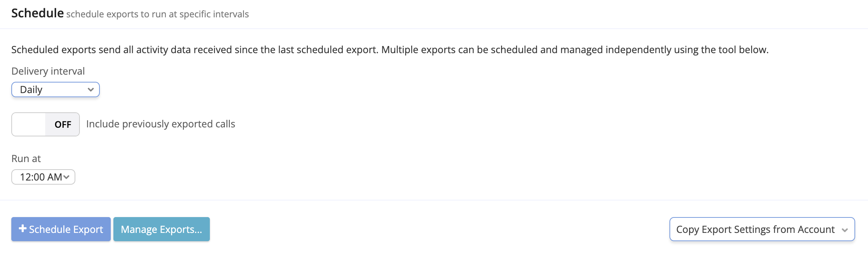The height and width of the screenshot is (254, 868).
Task: Click the 'Delivery interval' field label
Action: (x=48, y=71)
